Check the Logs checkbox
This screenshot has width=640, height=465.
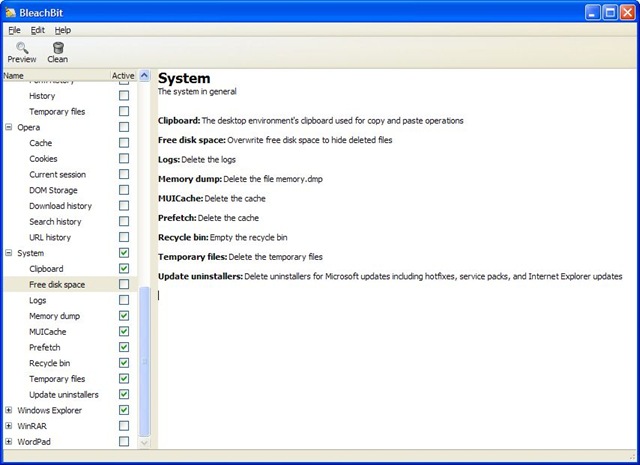(x=124, y=300)
